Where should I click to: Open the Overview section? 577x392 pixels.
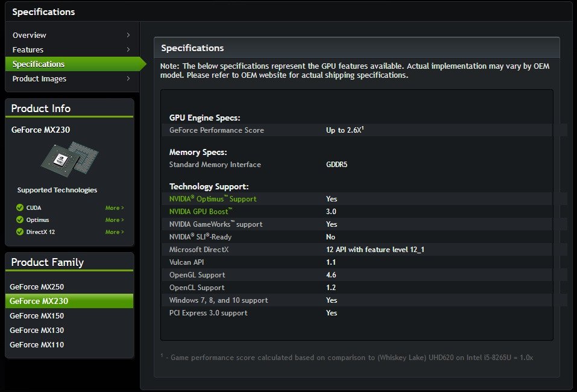tap(30, 35)
